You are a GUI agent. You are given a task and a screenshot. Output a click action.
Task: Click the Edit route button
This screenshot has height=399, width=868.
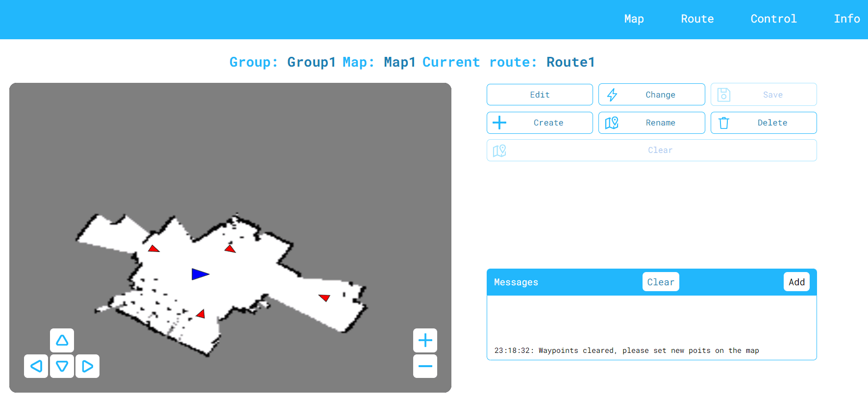(x=540, y=95)
